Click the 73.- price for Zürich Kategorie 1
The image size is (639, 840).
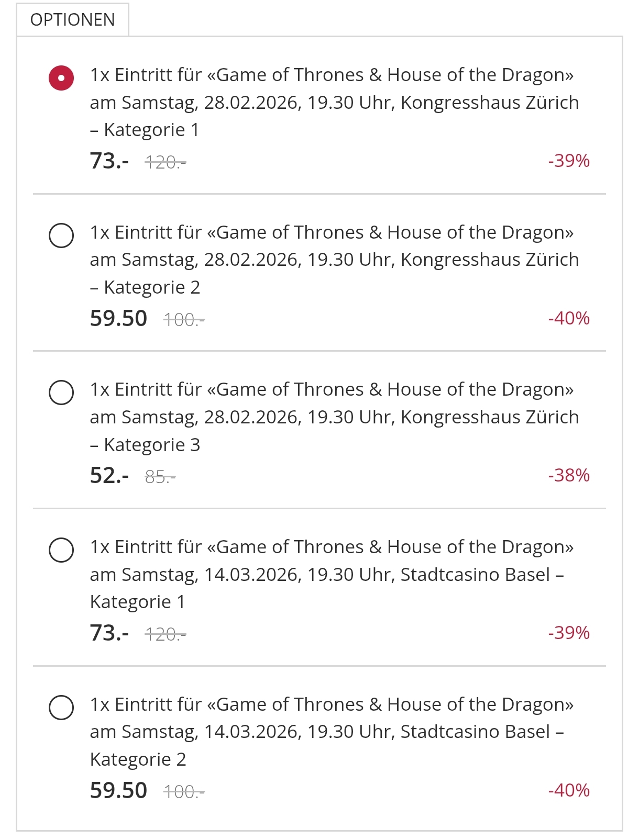tap(109, 161)
